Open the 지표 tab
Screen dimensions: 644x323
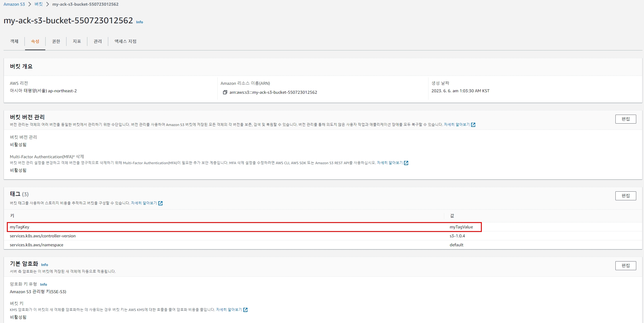coord(77,41)
